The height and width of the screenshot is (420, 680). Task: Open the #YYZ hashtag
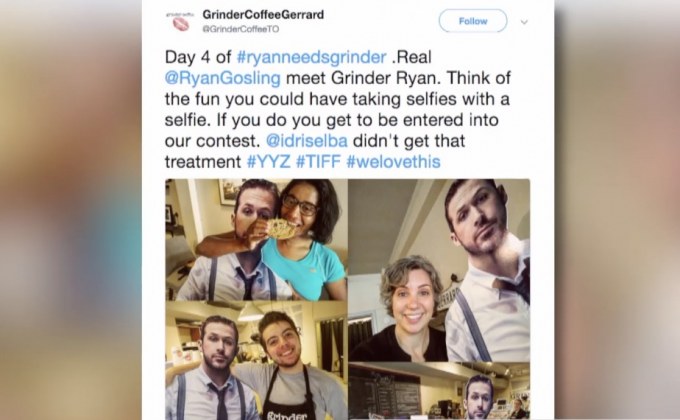(x=269, y=162)
